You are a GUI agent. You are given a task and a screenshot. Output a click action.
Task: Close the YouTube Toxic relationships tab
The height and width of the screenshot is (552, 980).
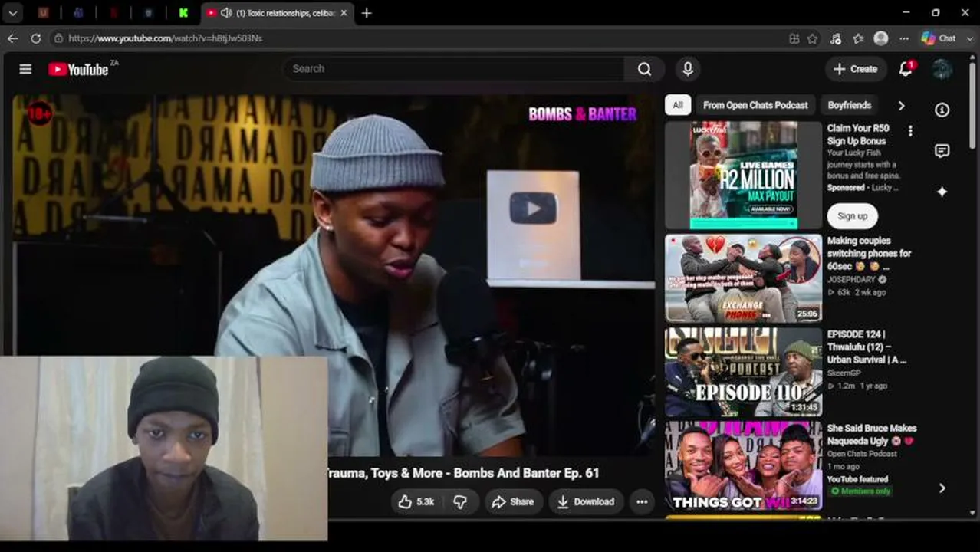pyautogui.click(x=344, y=13)
